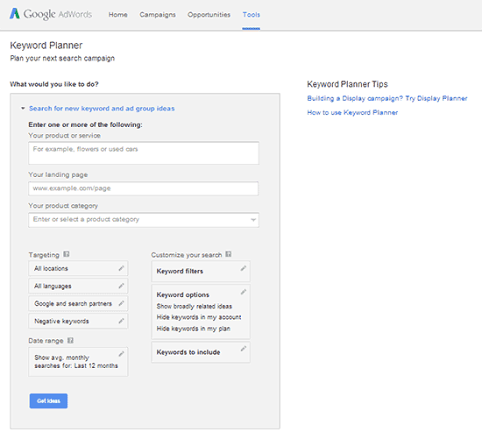
Task: Click the Google AdWords logo
Action: tap(51, 14)
